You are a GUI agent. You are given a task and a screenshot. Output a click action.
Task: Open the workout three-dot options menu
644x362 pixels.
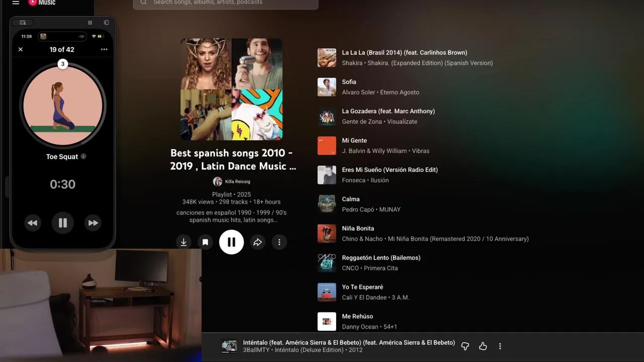(104, 49)
